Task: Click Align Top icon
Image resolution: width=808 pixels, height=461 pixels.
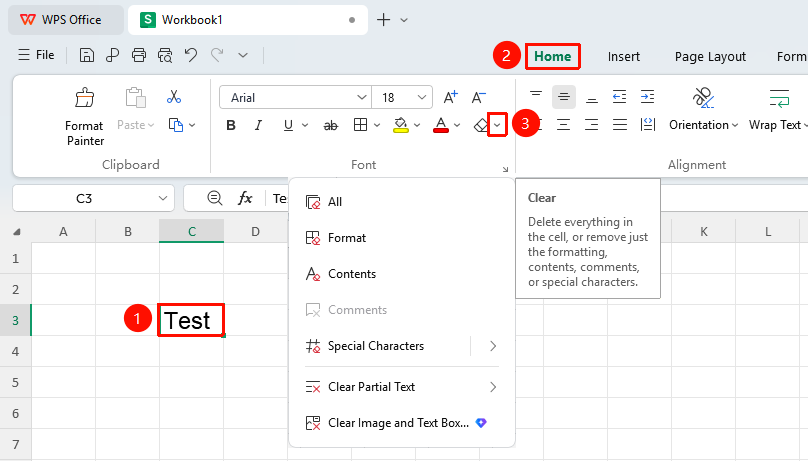Action: pyautogui.click(x=536, y=96)
